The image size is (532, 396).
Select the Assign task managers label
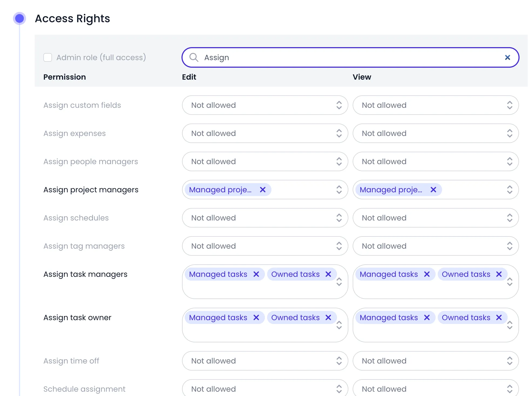[x=85, y=274]
